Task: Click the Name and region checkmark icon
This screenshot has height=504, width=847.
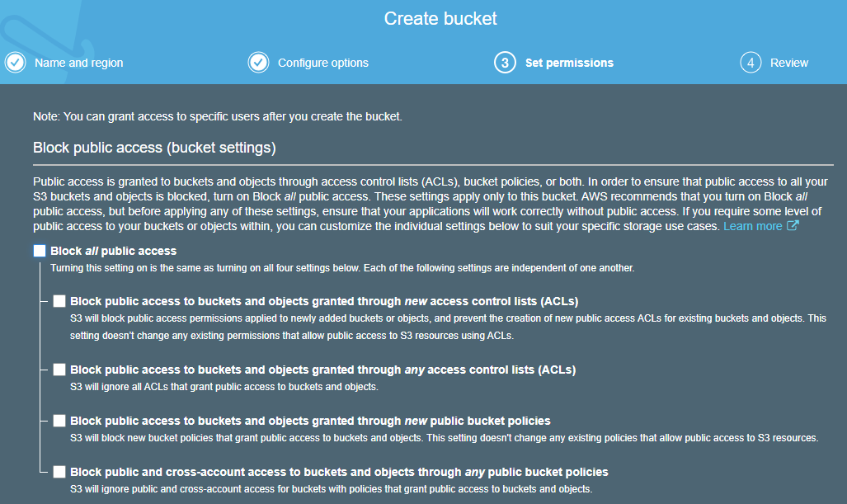Action: coord(15,63)
